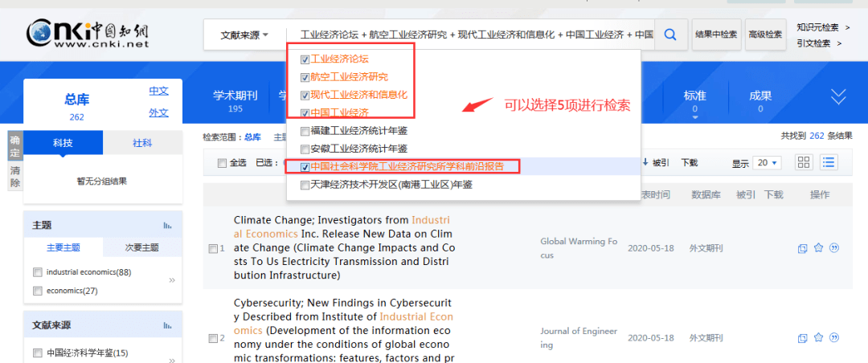Open bar chart icon for 文献来源 panel
Screen dimensions: 868x363
tap(168, 325)
